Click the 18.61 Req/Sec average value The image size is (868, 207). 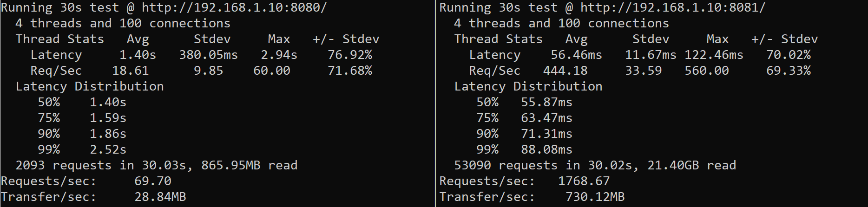130,71
